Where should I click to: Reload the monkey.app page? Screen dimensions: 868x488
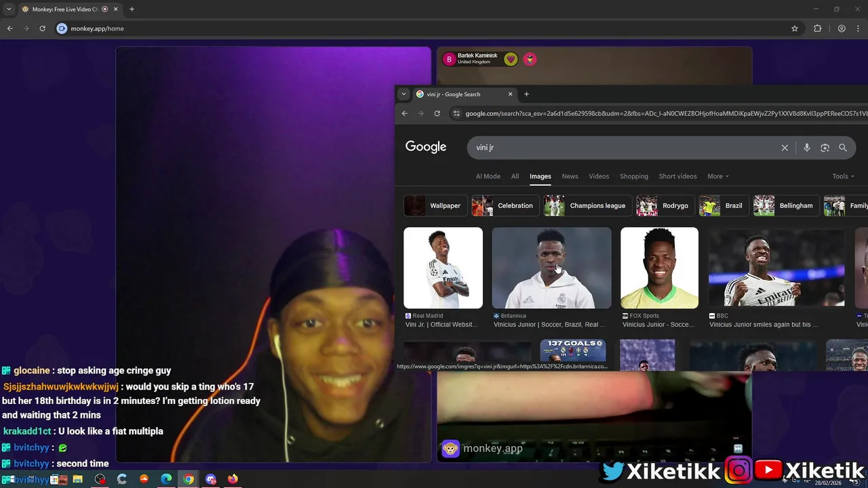[42, 28]
